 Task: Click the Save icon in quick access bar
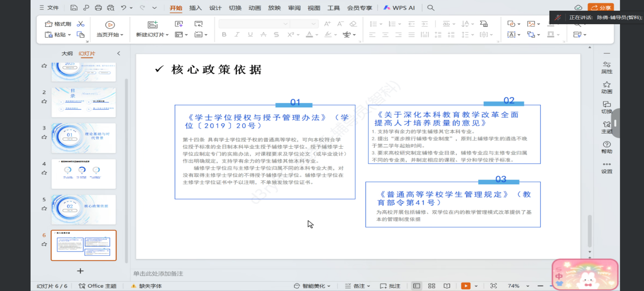click(74, 8)
